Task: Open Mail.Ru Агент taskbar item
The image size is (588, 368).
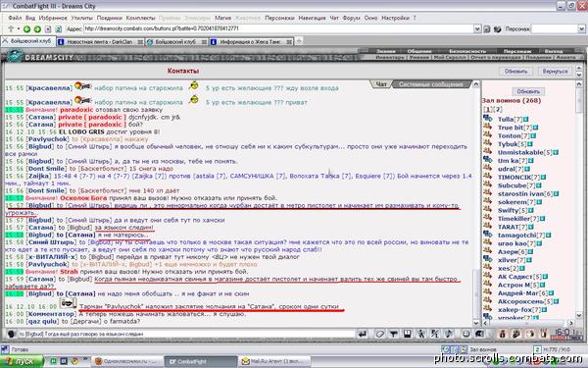Action: [x=274, y=361]
